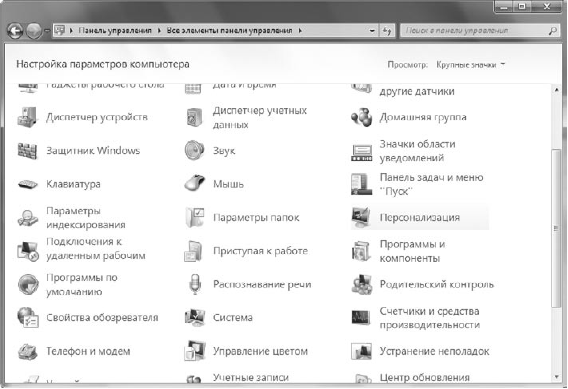Click the Speech Recognition microphone icon
Viewport: 568px width, 389px height.
pos(195,284)
